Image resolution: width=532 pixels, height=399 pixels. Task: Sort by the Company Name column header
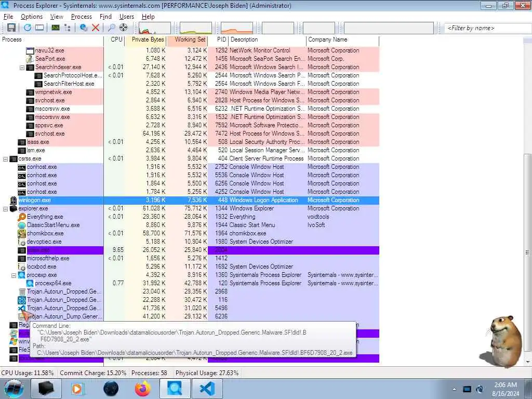click(x=343, y=39)
